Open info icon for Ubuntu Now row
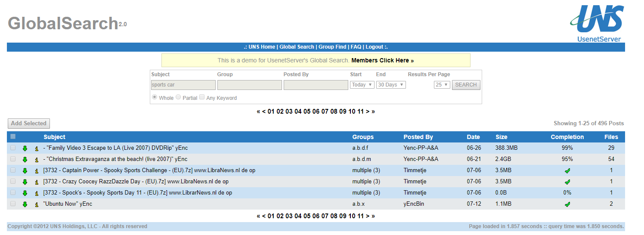Image resolution: width=644 pixels, height=235 pixels. [x=37, y=204]
